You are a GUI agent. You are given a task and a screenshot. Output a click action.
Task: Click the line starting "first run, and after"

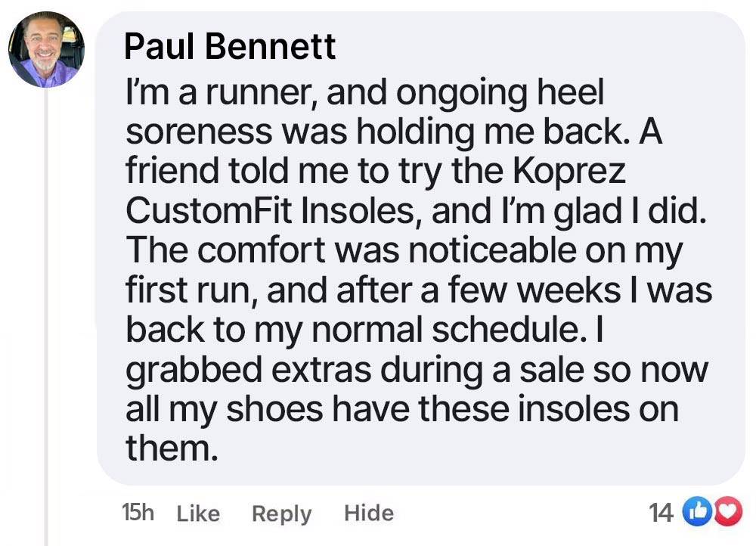coord(419,291)
